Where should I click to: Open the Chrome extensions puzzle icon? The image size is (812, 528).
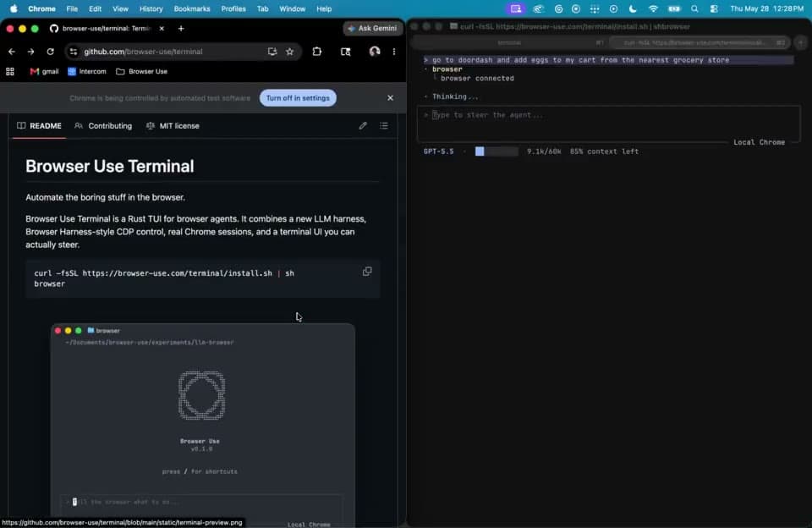[317, 52]
